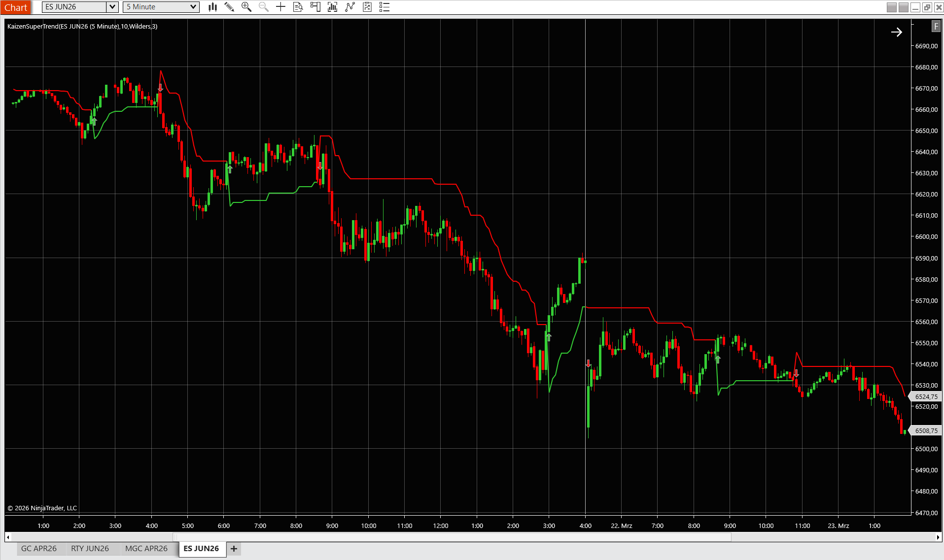Click the arrow icon above the price scale
Viewport: 944px width, 560px height.
897,32
